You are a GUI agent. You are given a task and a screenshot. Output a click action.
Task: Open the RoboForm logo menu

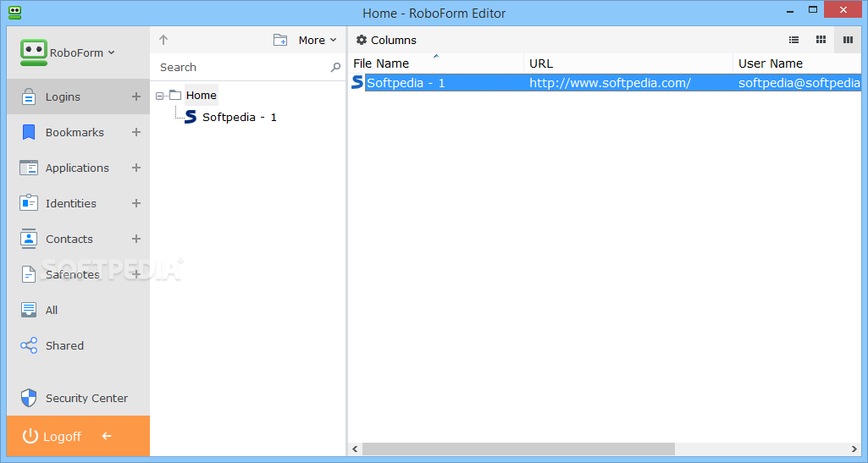click(68, 52)
